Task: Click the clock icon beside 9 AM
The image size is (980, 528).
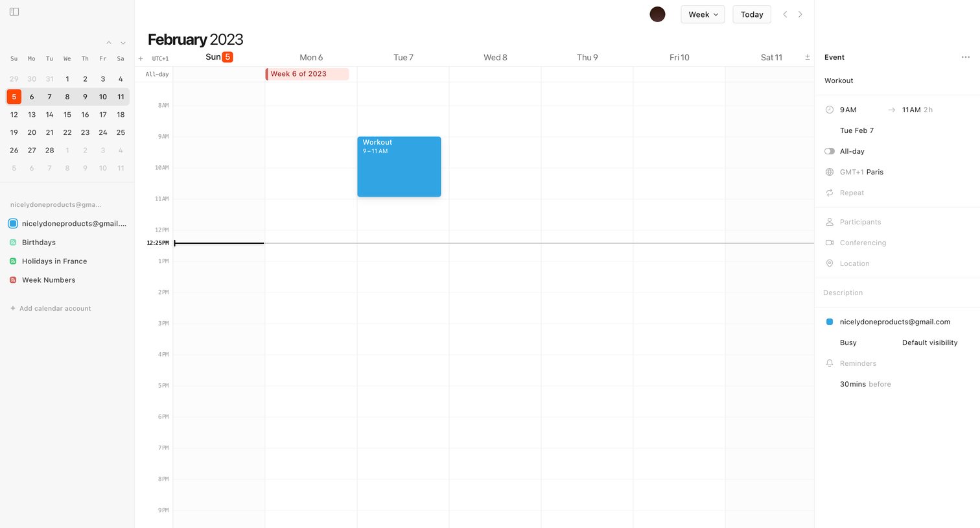Action: (830, 110)
